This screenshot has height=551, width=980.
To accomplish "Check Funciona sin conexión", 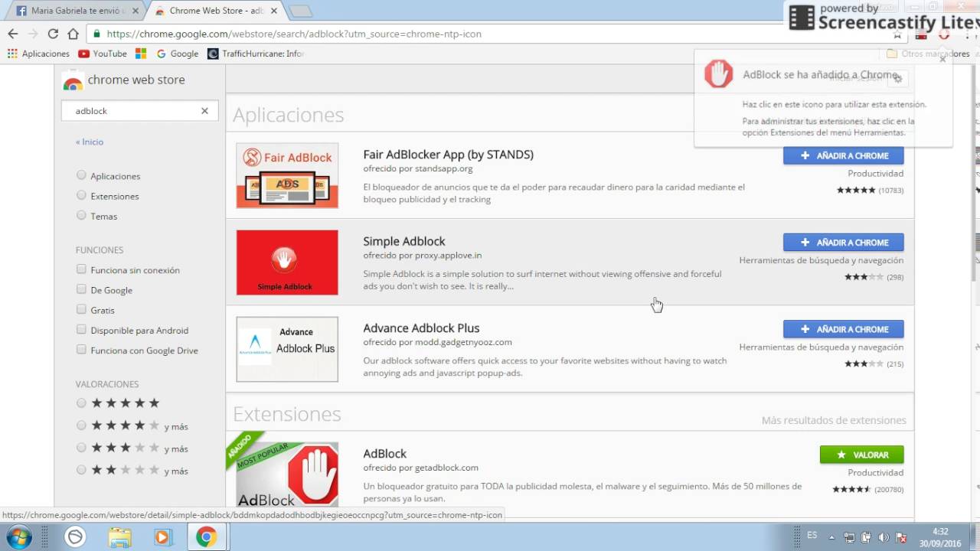I will click(x=81, y=269).
